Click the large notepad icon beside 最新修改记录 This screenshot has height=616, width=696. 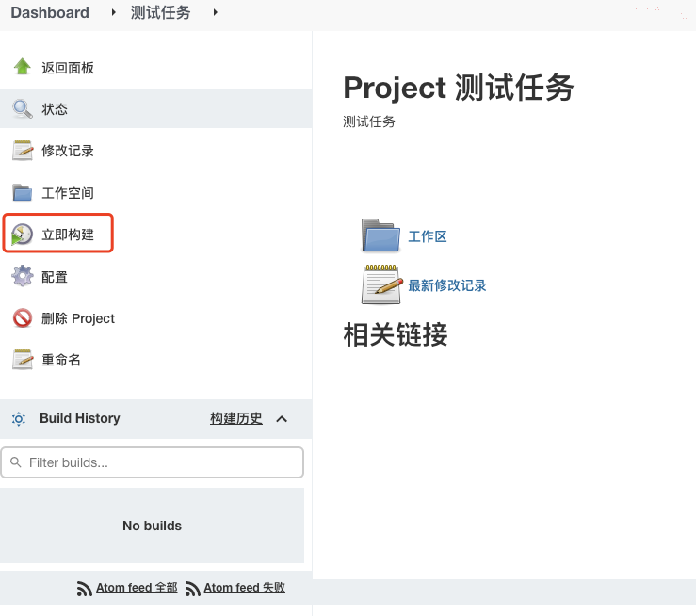382,284
